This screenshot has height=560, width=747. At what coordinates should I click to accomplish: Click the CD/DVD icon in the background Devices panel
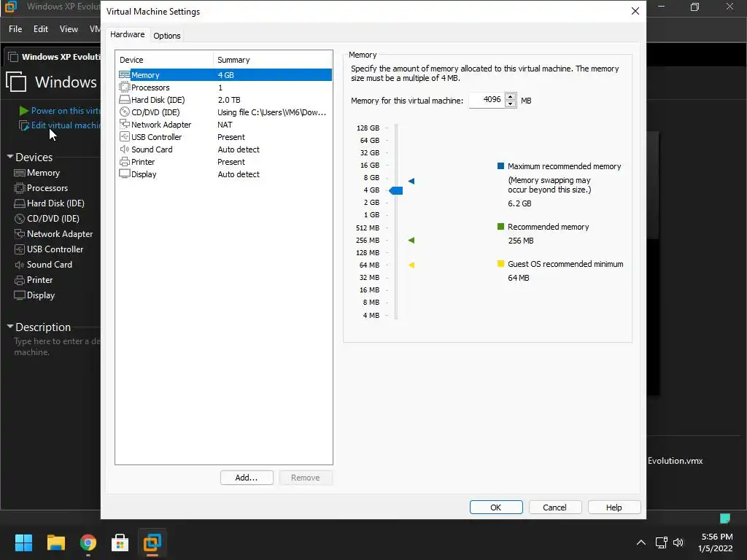[x=20, y=219]
